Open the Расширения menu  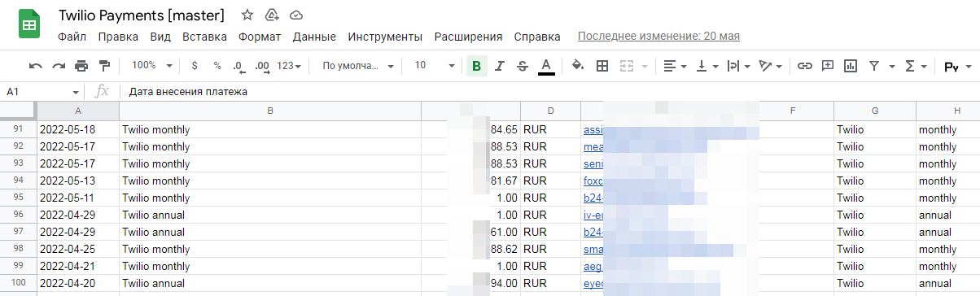pos(468,37)
